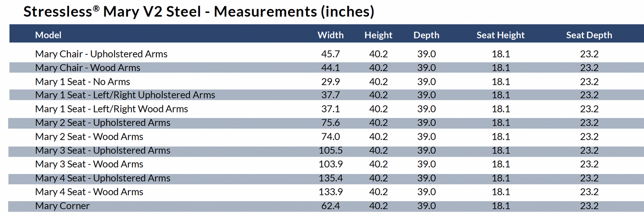The image size is (644, 216).
Task: Click width value 62.4 for Mary Corner
Action: (330, 206)
